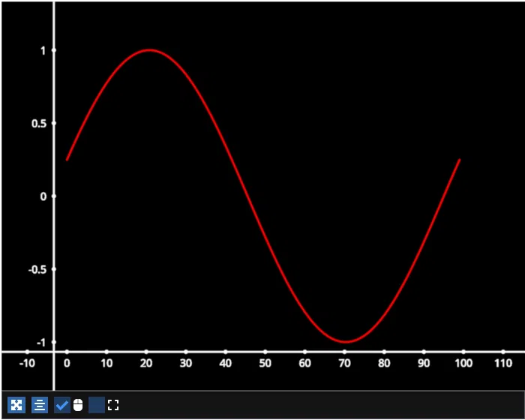The width and height of the screenshot is (525, 420).
Task: Click the sine curve peak near x=20
Action: click(150, 50)
